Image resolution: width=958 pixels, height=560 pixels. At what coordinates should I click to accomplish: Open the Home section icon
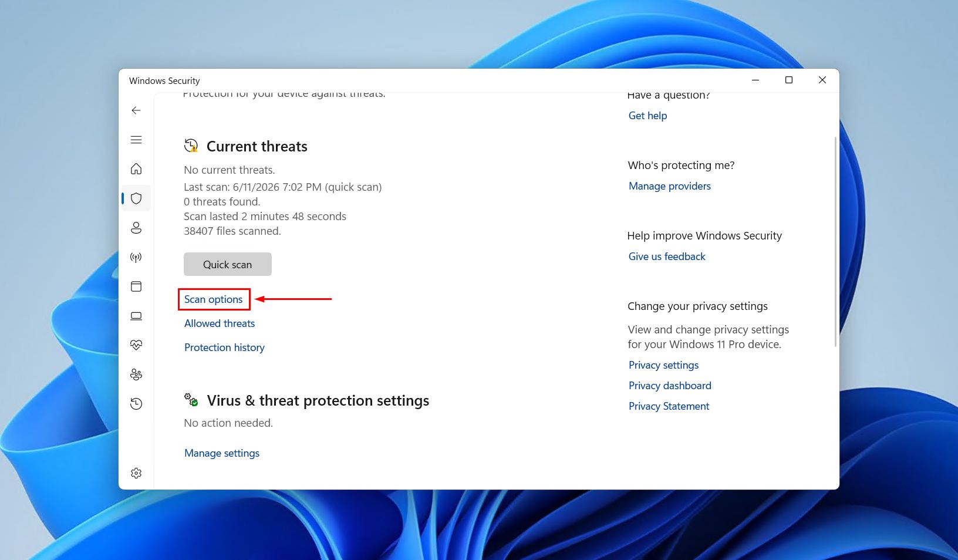click(x=136, y=169)
